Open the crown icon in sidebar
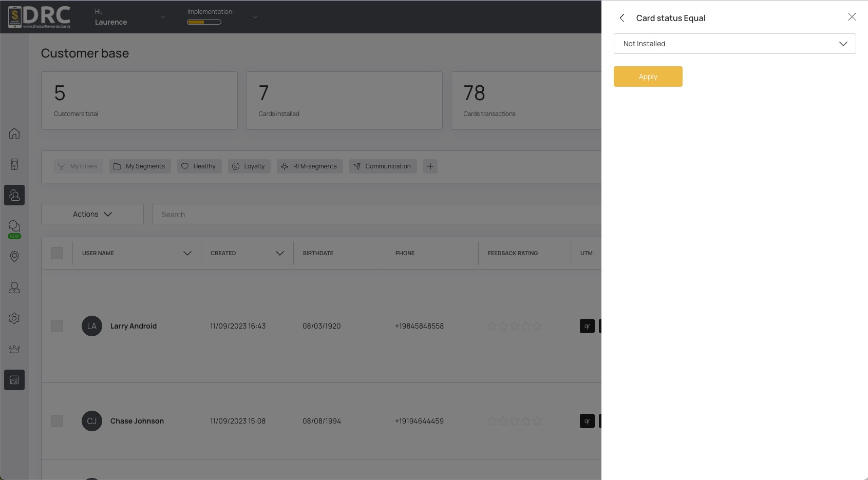 [x=14, y=349]
